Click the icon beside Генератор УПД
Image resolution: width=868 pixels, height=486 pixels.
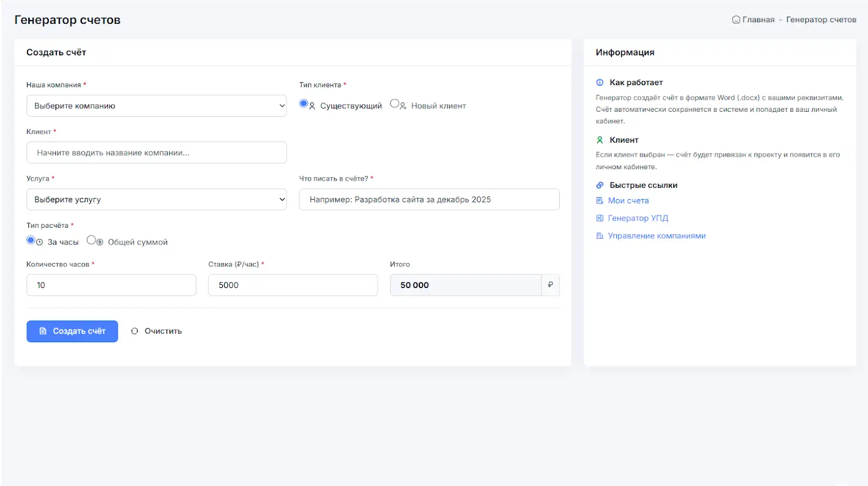click(x=599, y=218)
